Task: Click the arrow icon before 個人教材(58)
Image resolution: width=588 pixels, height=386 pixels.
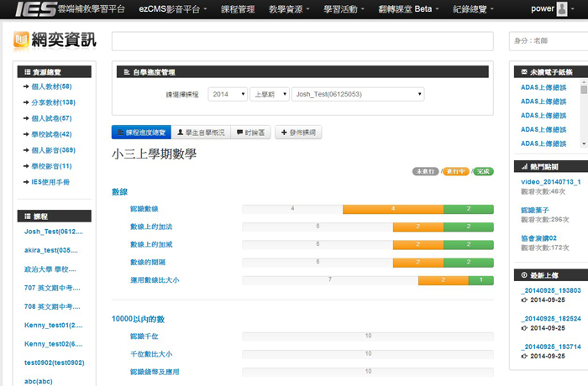Action: point(26,86)
